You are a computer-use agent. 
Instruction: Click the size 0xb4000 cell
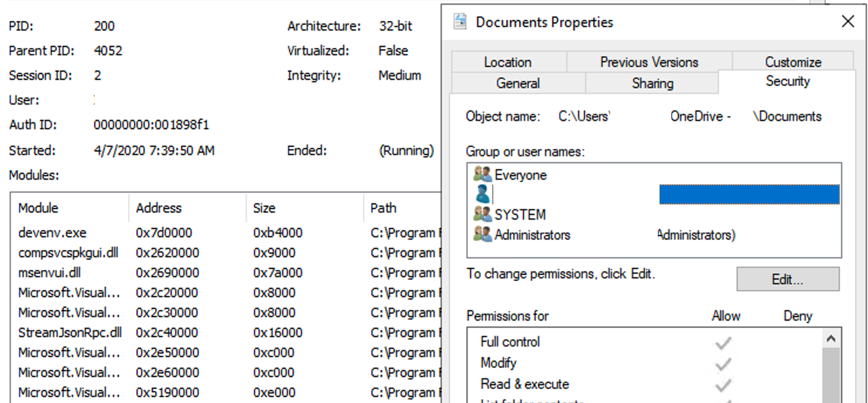[x=278, y=233]
